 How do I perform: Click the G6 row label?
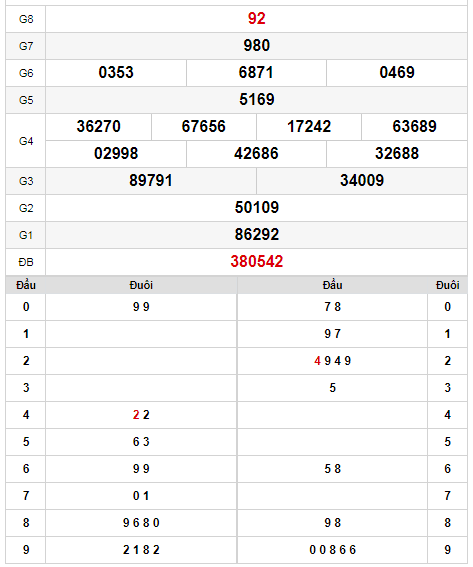coord(26,73)
